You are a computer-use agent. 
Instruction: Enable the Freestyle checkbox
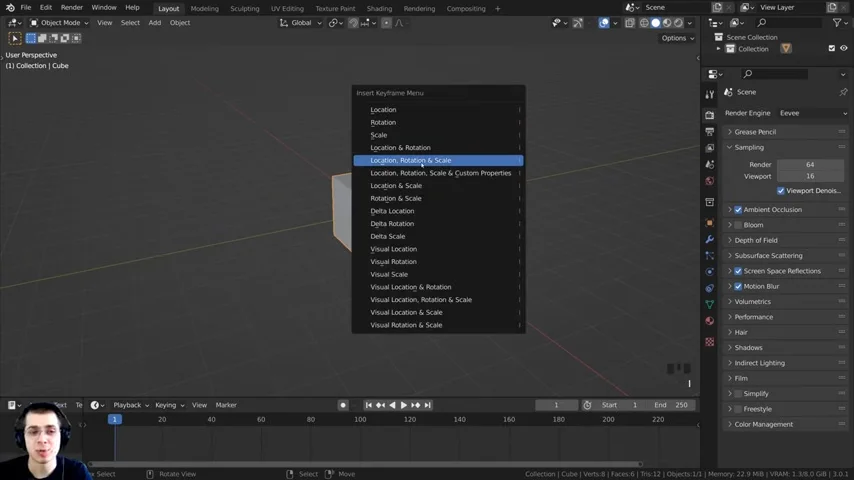pyautogui.click(x=738, y=409)
